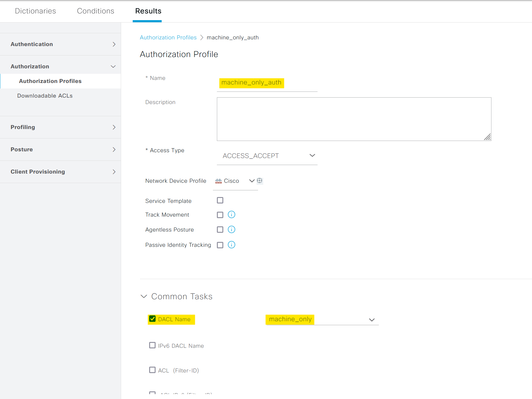The height and width of the screenshot is (399, 532).
Task: Click the crosshair icon beside Network Device Profile
Action: click(260, 181)
